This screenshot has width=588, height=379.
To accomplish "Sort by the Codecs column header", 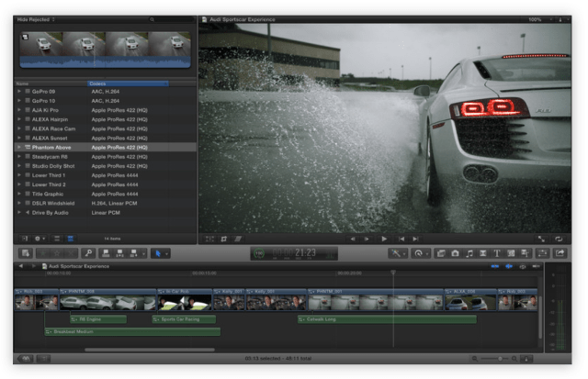I will tap(127, 84).
